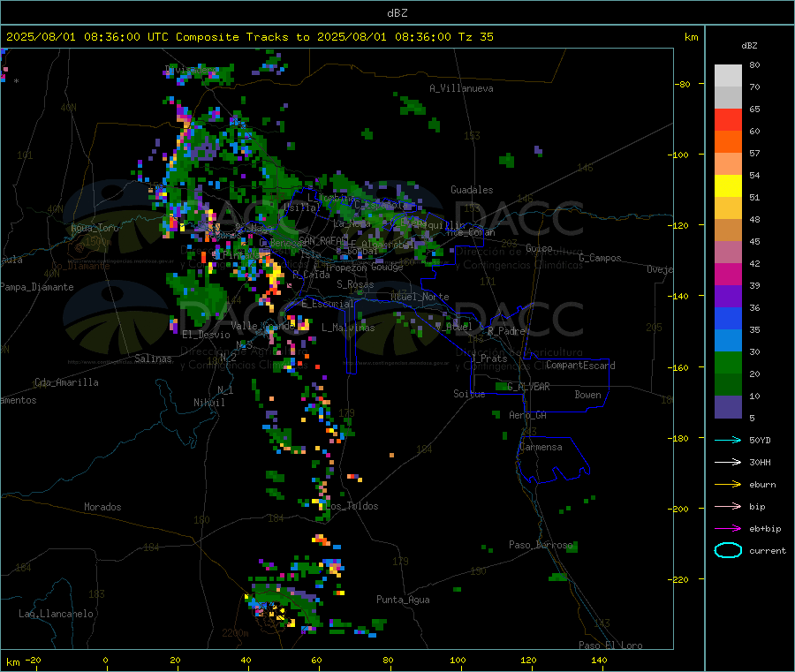Click the dBZ legend heading
Viewport: 795px width, 672px height.
749,46
